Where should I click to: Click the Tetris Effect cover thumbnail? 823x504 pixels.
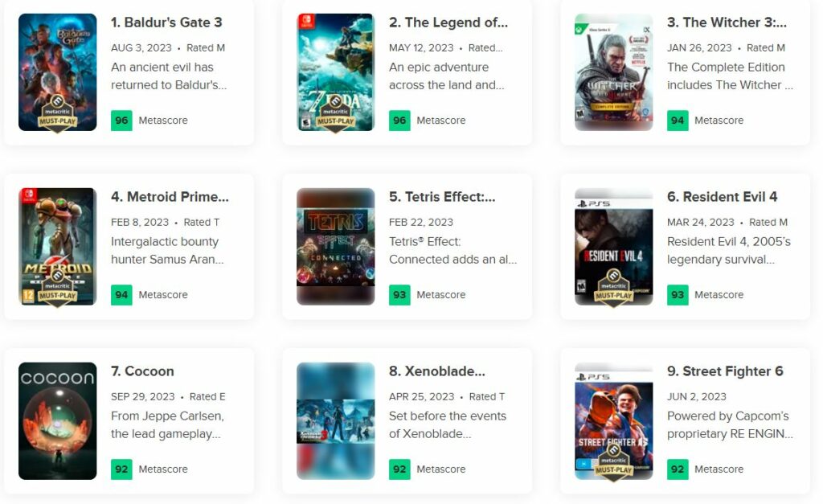[x=335, y=246]
